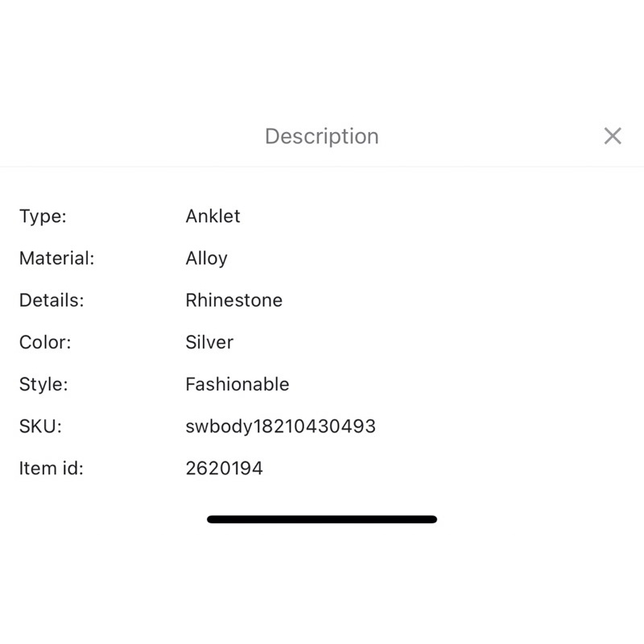Close the Description panel with X icon

[x=613, y=136]
